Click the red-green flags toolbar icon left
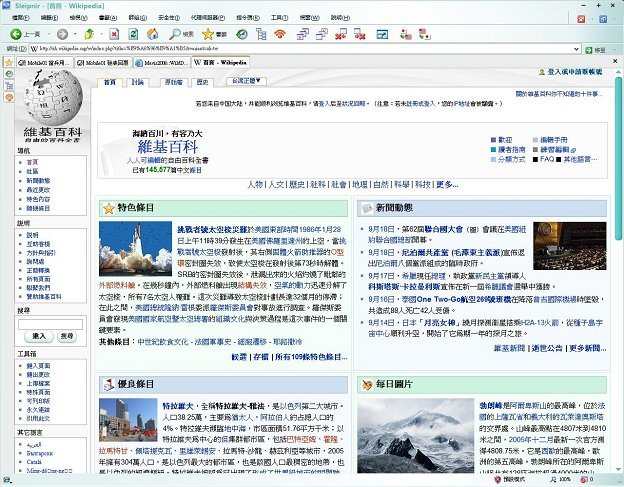 tap(406, 34)
